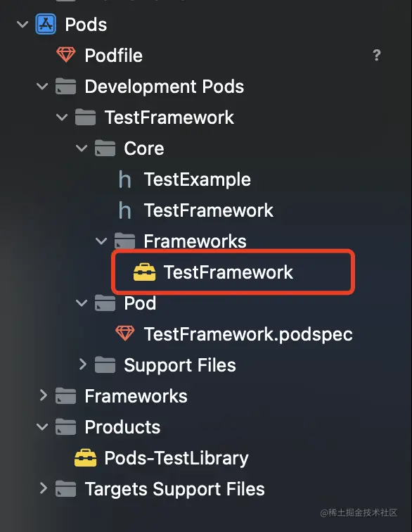Expand the Support Files folder
Image resolution: width=412 pixels, height=532 pixels.
point(82,365)
